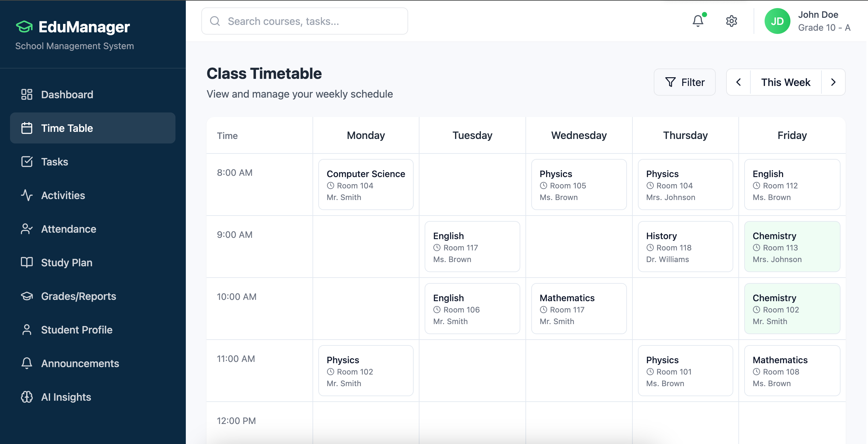Open Activities via its waveform icon
This screenshot has height=444, width=868.
pyautogui.click(x=26, y=196)
